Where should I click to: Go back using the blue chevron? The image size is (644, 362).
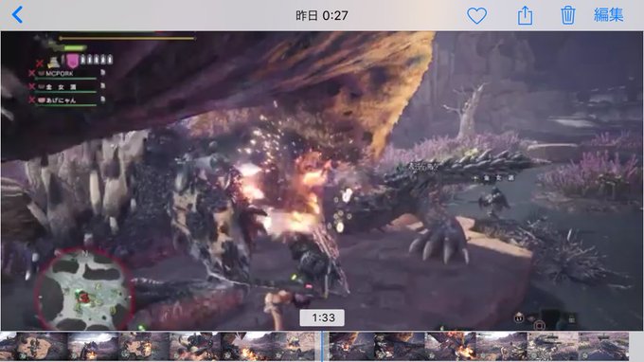coord(17,15)
